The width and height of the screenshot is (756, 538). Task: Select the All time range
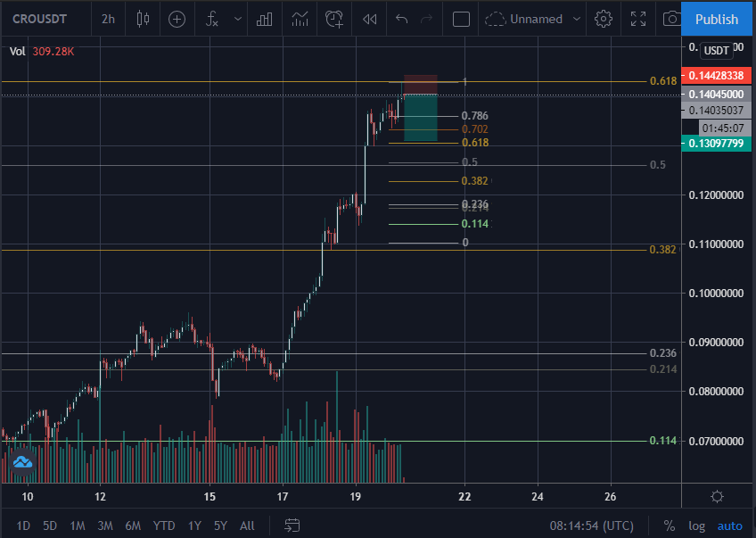coord(247,526)
